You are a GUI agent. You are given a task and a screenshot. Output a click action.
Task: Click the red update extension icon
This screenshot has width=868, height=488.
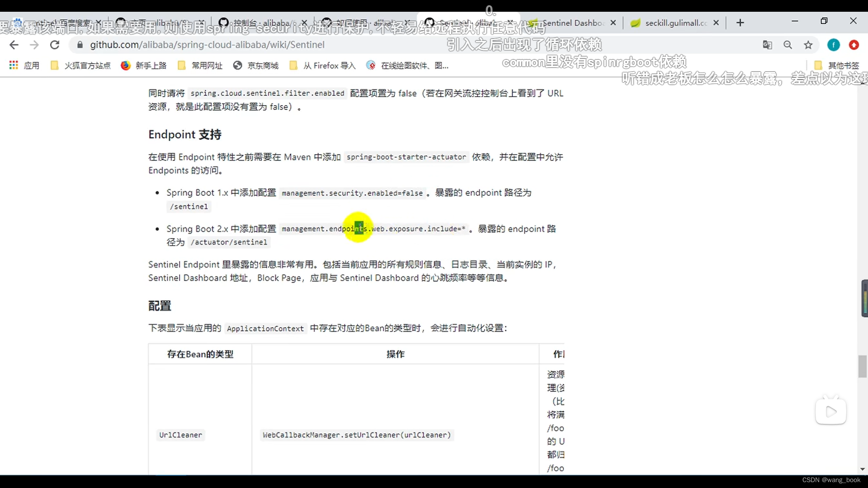pyautogui.click(x=854, y=45)
